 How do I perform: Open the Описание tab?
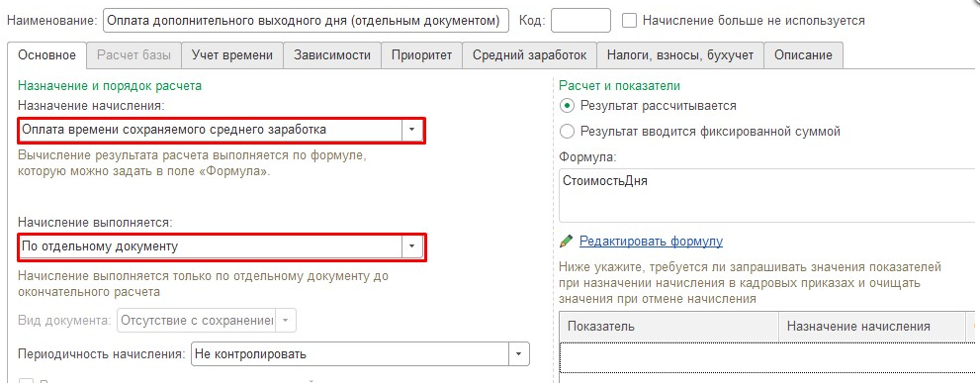tap(803, 54)
